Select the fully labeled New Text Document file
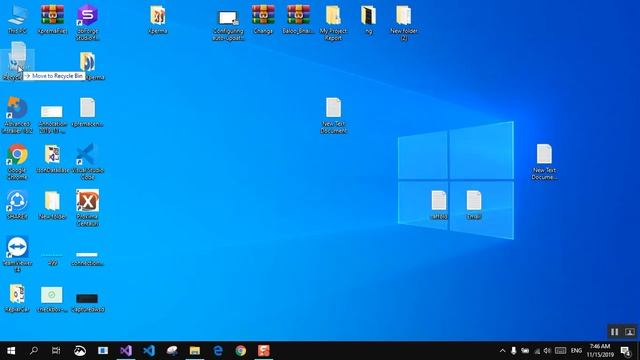Viewport: 640px width, 360px height. [333, 115]
